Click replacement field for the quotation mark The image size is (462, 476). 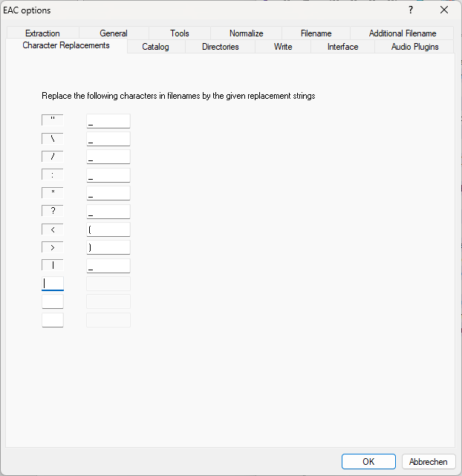[108, 121]
